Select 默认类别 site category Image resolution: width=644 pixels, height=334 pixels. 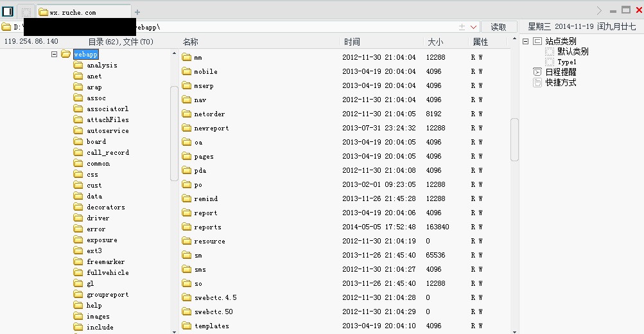point(573,52)
